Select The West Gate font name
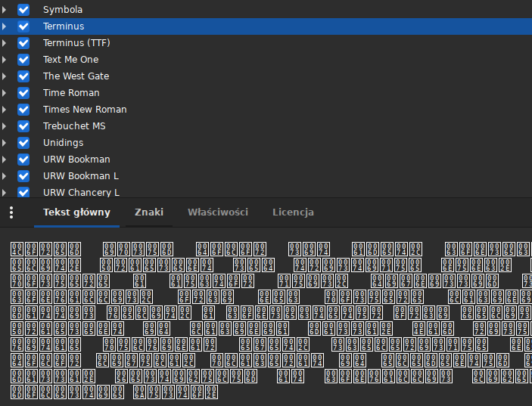Viewport: 532px width, 406px height. coord(76,76)
